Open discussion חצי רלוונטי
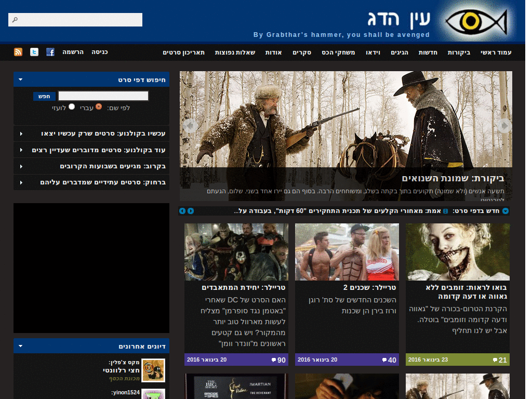The image size is (532, 399). coord(121,370)
